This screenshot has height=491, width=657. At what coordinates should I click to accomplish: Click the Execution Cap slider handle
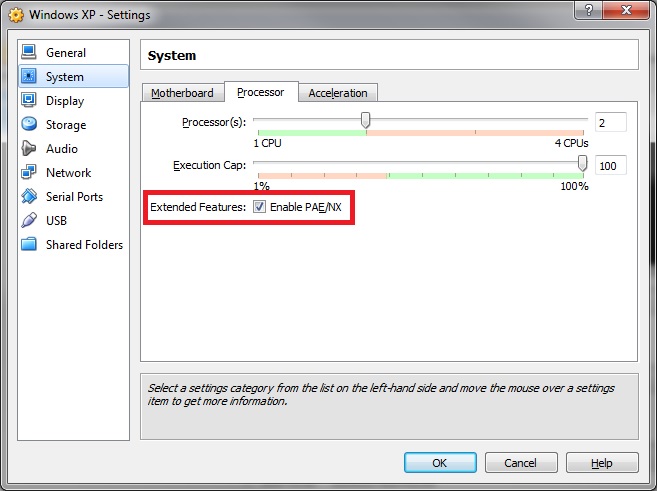pos(582,163)
